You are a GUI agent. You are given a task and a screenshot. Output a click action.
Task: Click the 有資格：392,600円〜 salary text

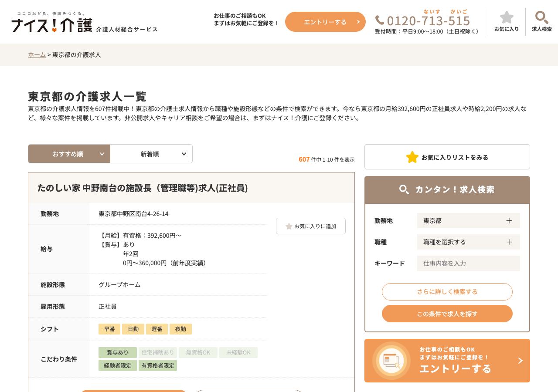click(x=152, y=235)
